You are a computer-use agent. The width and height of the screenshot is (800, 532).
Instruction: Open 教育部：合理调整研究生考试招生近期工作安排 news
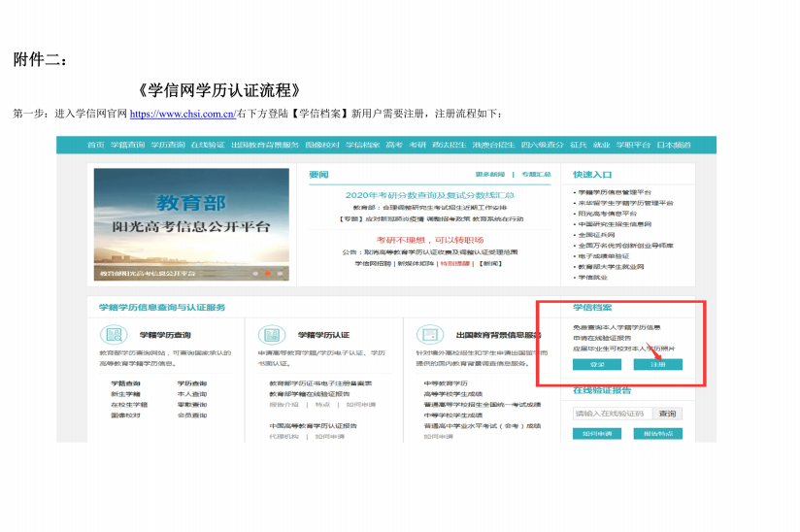point(429,208)
